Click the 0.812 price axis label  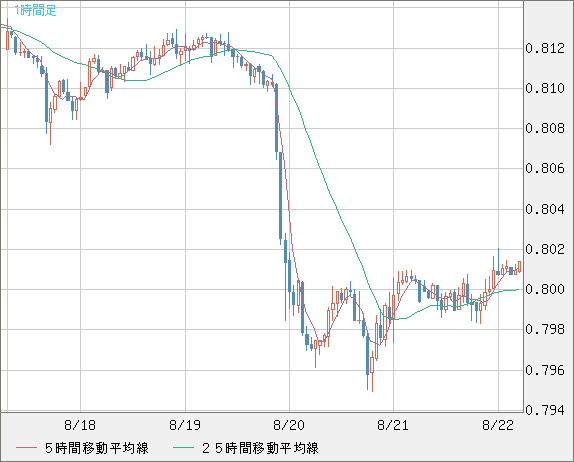tap(545, 48)
